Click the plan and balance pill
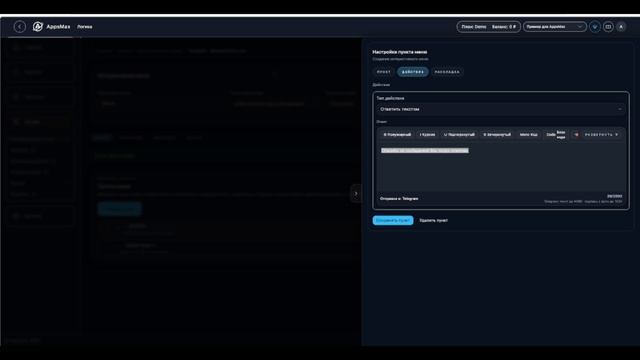 click(x=489, y=27)
